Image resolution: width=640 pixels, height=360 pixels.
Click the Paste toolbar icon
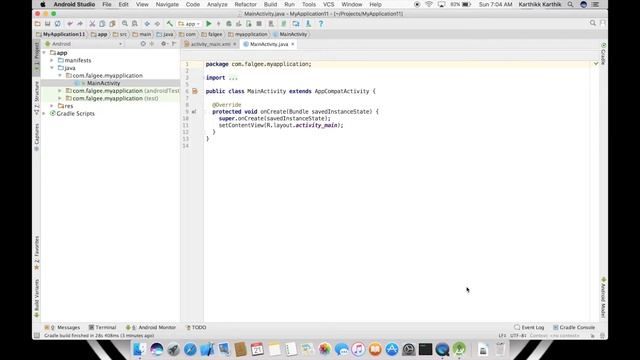(x=112, y=24)
